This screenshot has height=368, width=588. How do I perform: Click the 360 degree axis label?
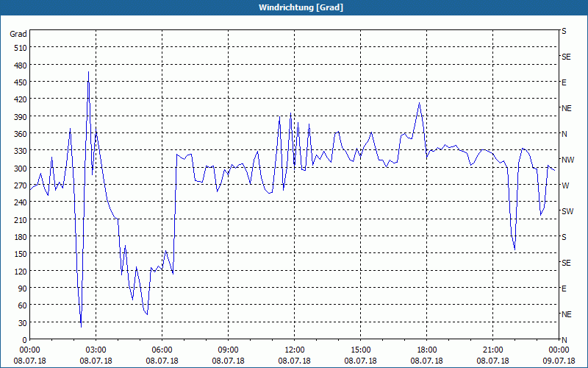point(21,134)
